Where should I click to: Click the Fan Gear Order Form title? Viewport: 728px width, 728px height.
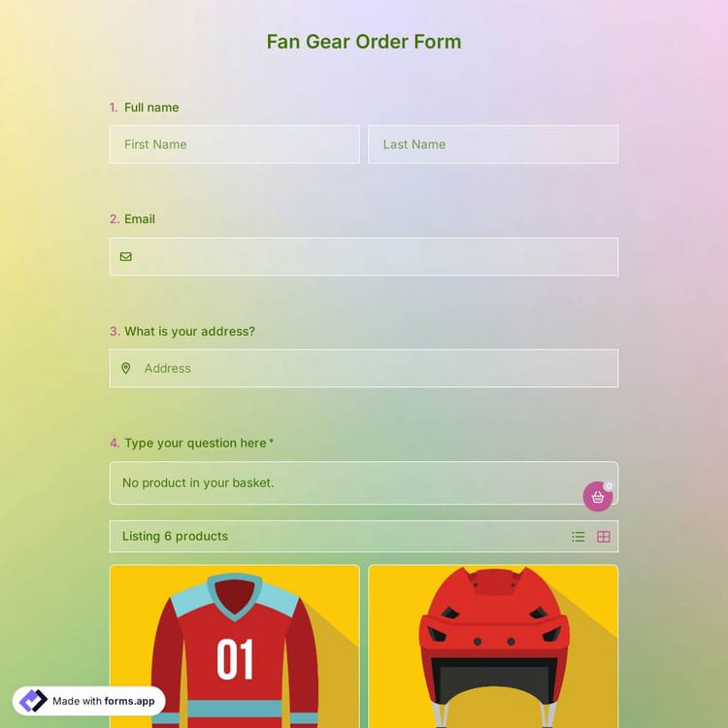[364, 42]
